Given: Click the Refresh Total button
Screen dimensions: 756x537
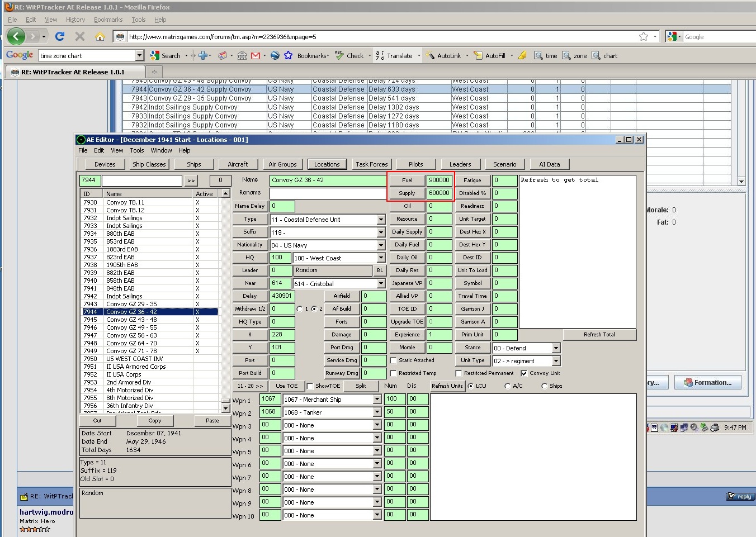Looking at the screenshot, I should pos(599,335).
